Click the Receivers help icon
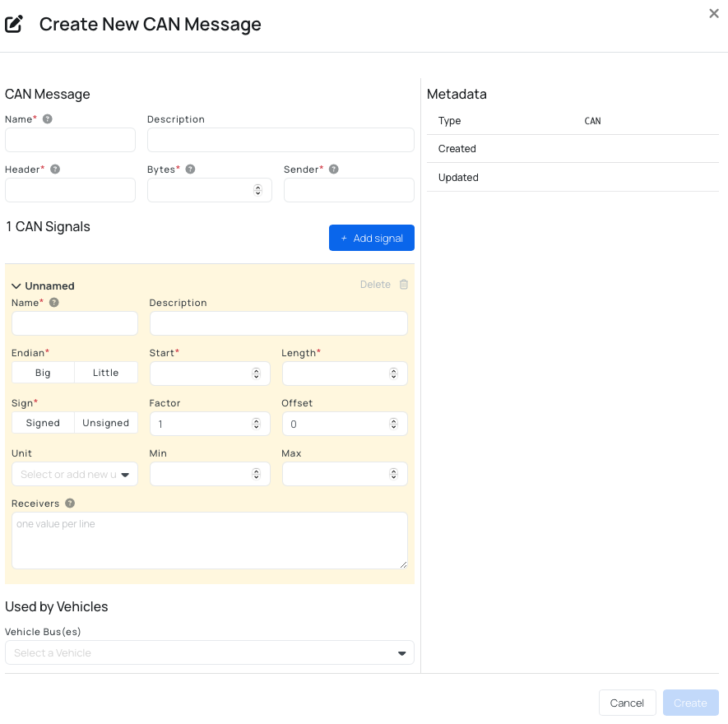Image resolution: width=728 pixels, height=724 pixels. pyautogui.click(x=69, y=503)
